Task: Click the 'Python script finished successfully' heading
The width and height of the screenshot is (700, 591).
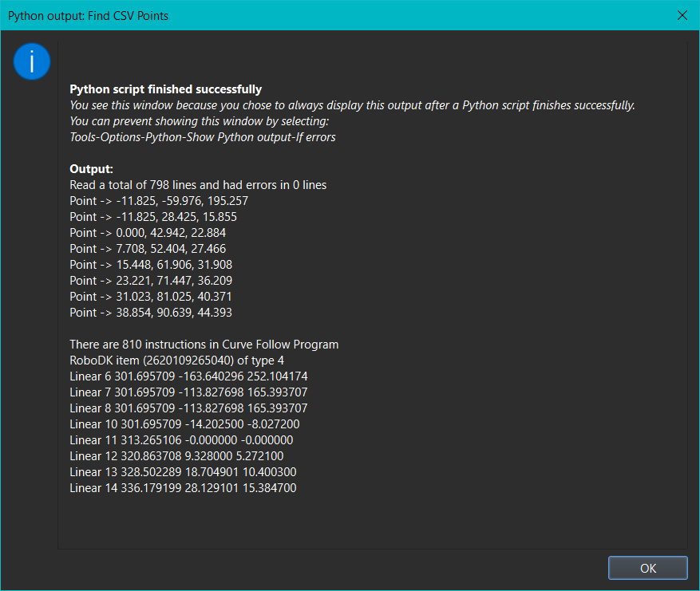Action: click(165, 89)
